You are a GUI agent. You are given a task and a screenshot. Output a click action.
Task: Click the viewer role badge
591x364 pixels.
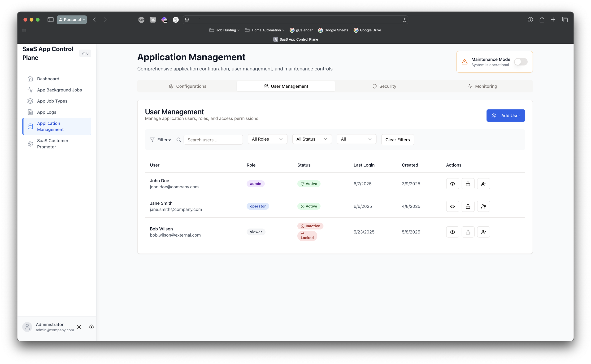[x=256, y=232]
